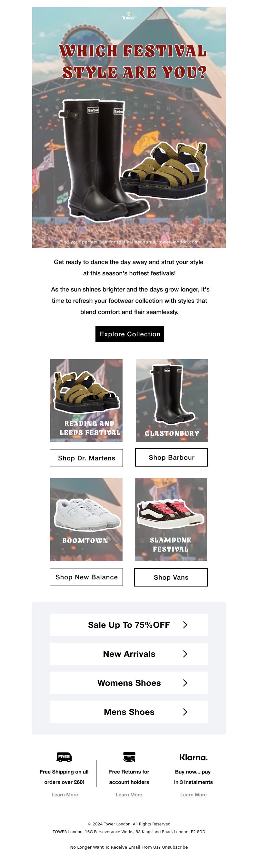Open the Sale Up To 75% OFF arrow
Viewport: 258px width, 868px height.
pos(185,625)
